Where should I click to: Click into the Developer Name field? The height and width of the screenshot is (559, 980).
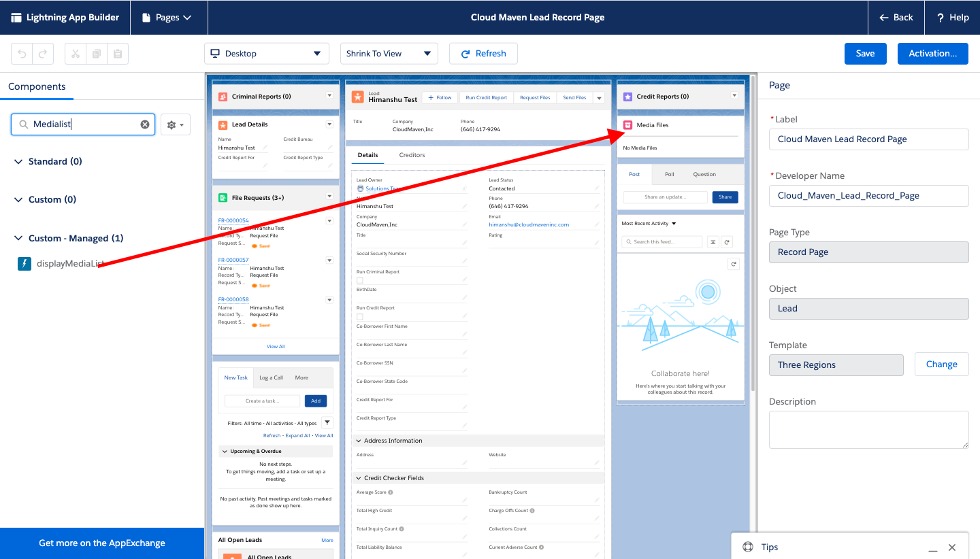point(868,196)
